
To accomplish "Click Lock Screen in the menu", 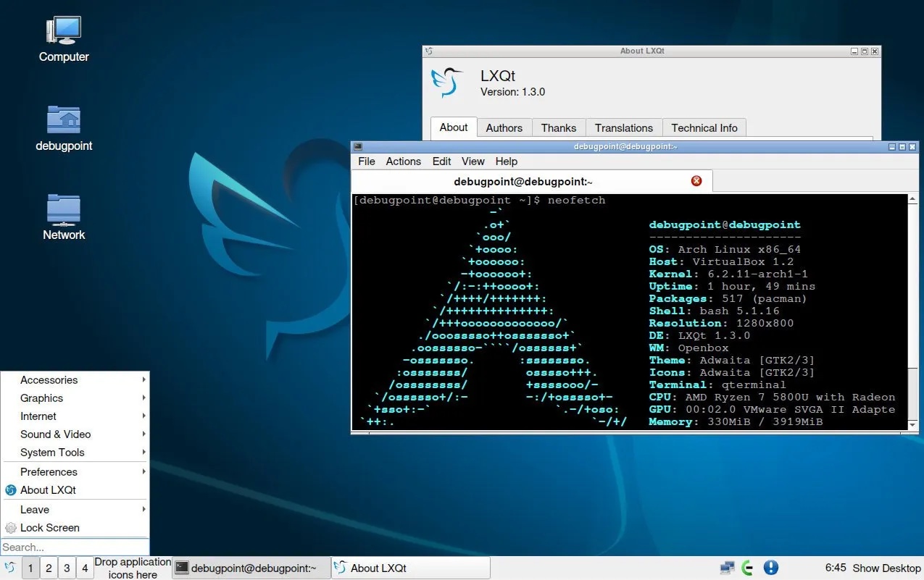I will pos(49,528).
